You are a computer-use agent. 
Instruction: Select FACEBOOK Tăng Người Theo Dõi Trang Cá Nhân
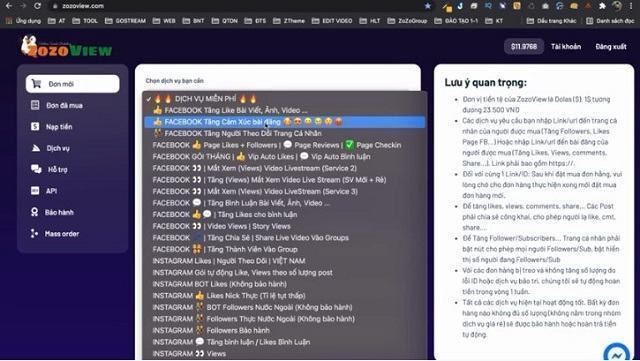284,134
